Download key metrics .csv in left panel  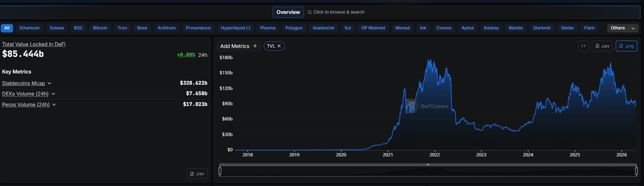coord(197,174)
